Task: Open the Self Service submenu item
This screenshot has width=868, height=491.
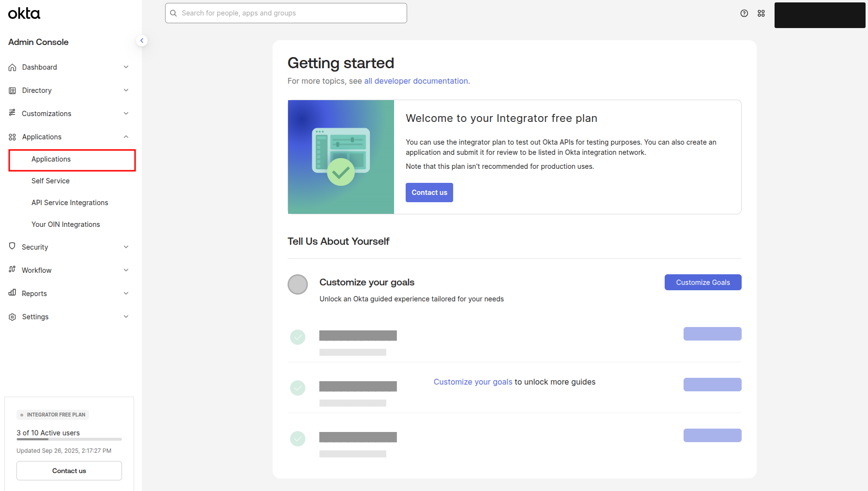Action: coord(50,181)
